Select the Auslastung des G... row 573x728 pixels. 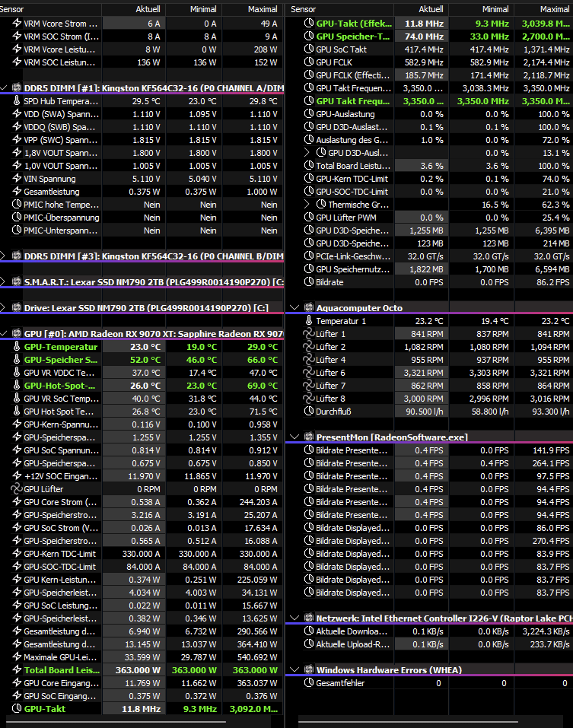[429, 140]
